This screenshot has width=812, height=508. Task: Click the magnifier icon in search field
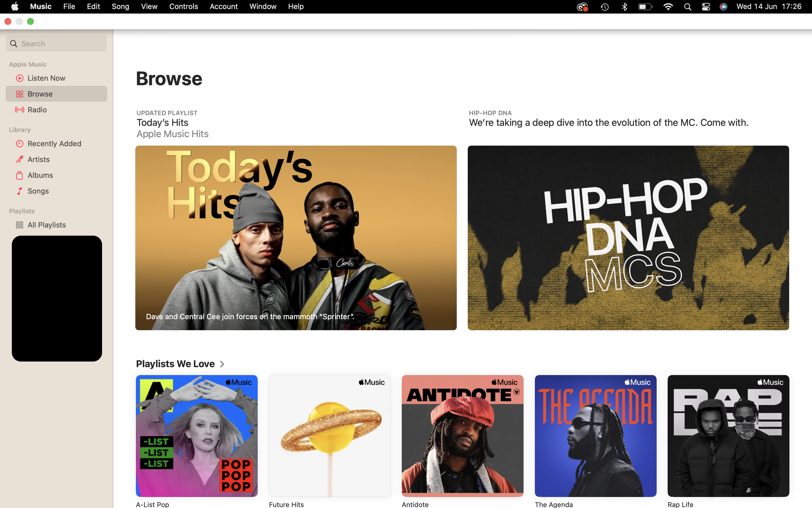[x=14, y=44]
